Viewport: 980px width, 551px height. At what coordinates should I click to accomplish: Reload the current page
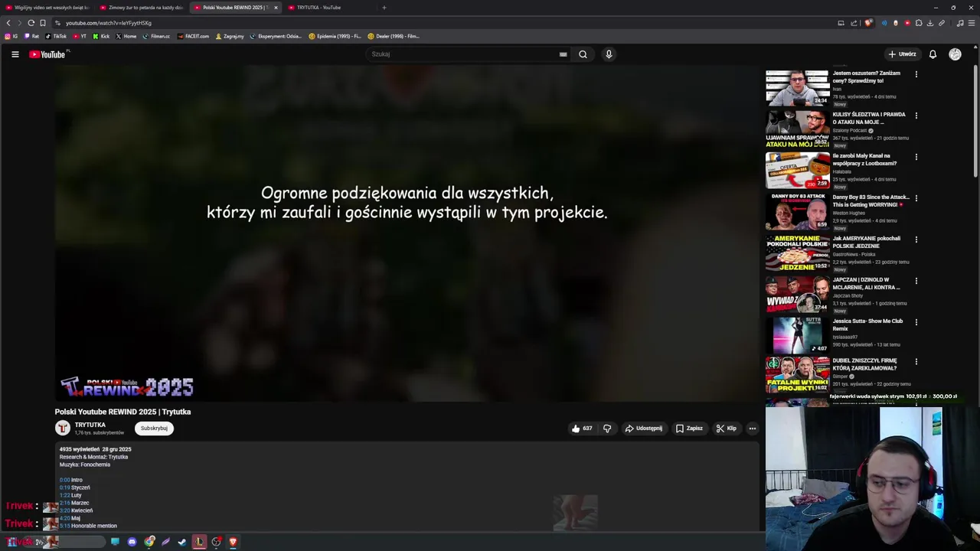click(x=31, y=23)
